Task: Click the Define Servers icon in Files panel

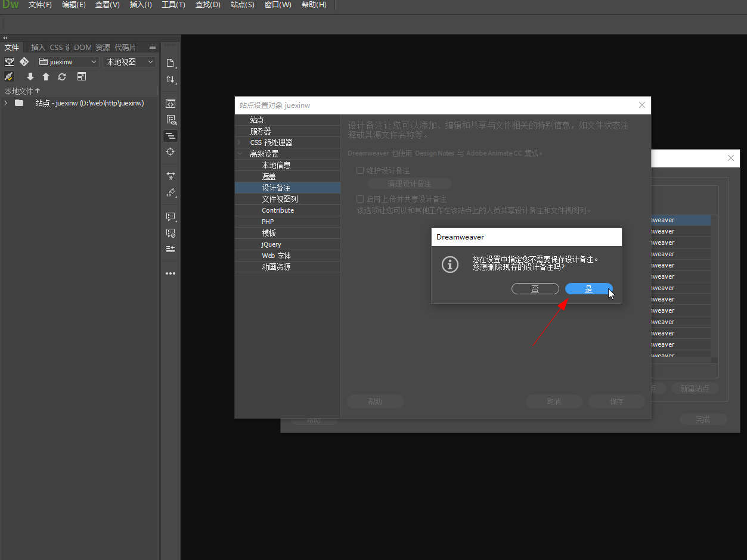Action: point(9,61)
